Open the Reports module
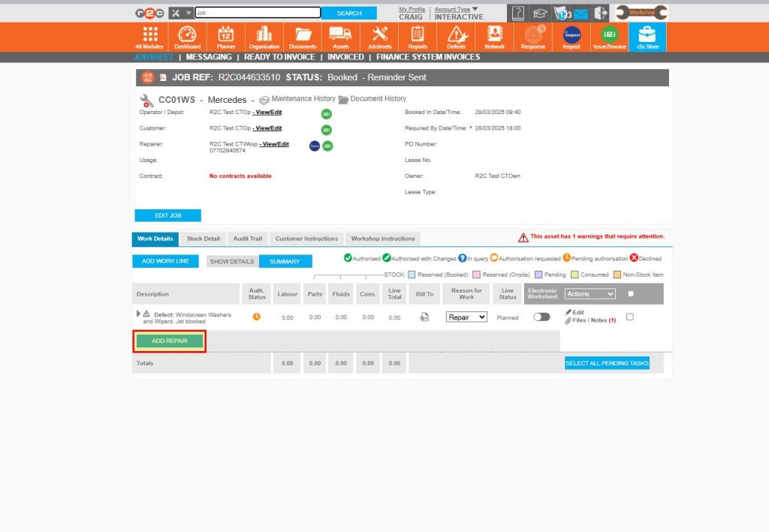 pos(418,37)
